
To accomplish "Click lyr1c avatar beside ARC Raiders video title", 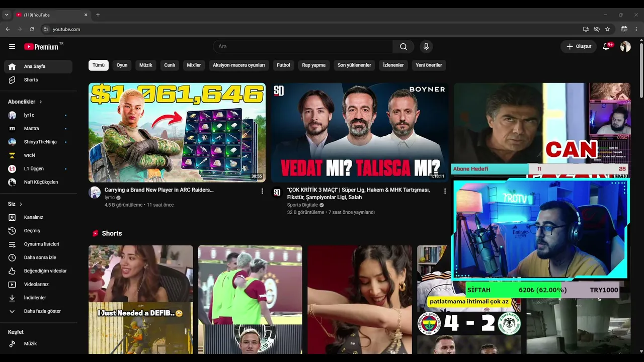I will click(x=95, y=192).
